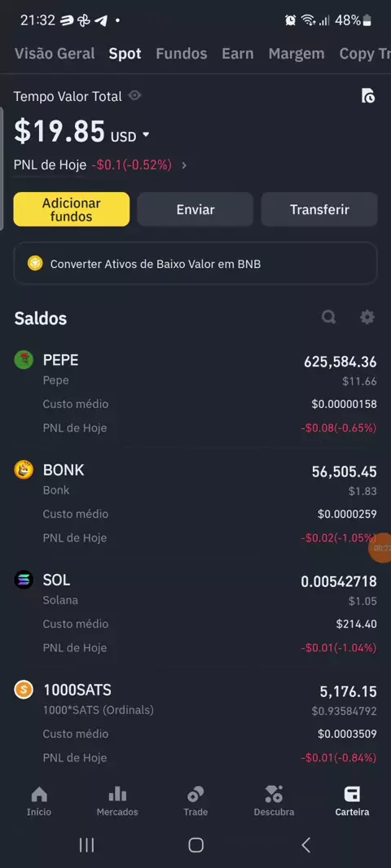Tap the Adicionar fundos button
This screenshot has height=868, width=391.
pos(72,209)
